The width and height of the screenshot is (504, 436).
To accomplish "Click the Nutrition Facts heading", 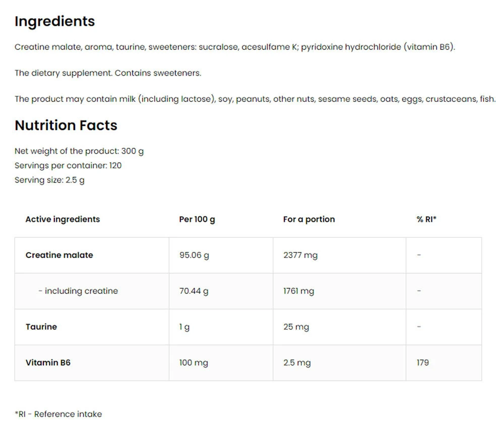I will click(66, 125).
